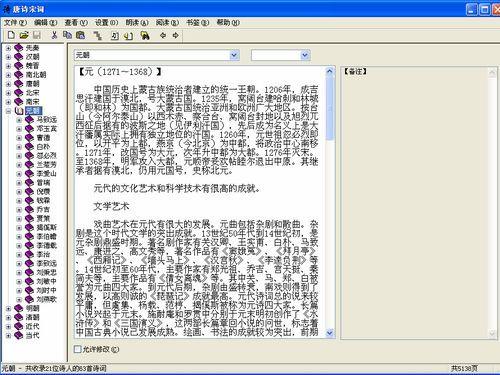The image size is (500, 375).
Task: Expand the 汉朝 tree node
Action: pyautogui.click(x=8, y=57)
